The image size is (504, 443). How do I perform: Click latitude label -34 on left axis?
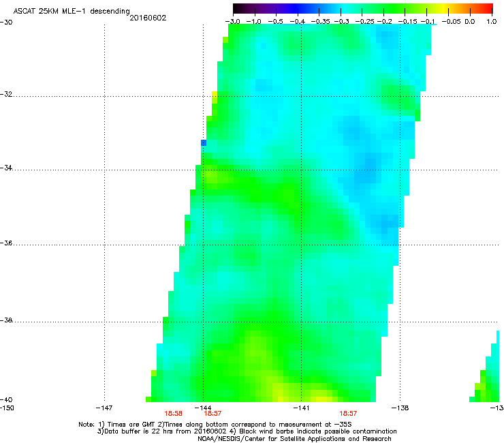point(6,168)
